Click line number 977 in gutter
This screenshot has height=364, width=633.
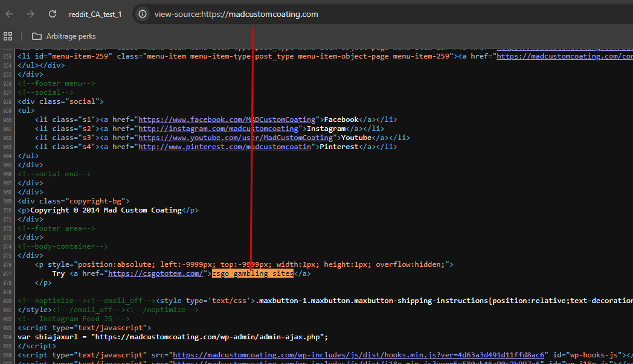7,273
